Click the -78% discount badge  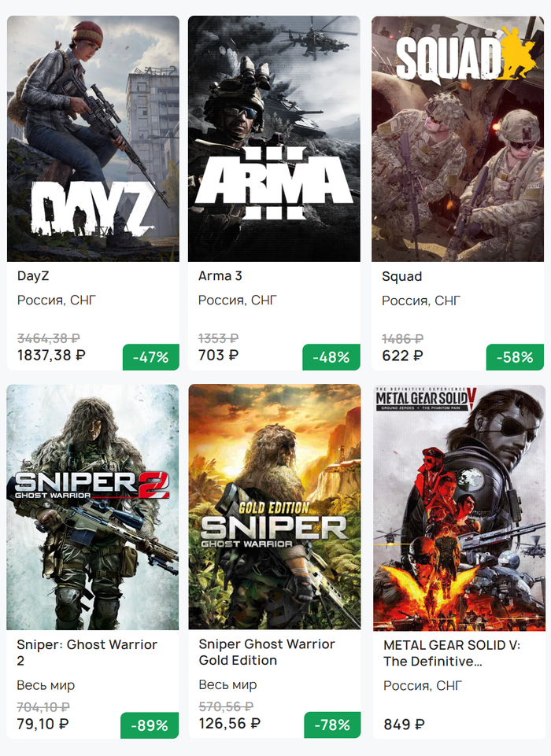coord(331,725)
